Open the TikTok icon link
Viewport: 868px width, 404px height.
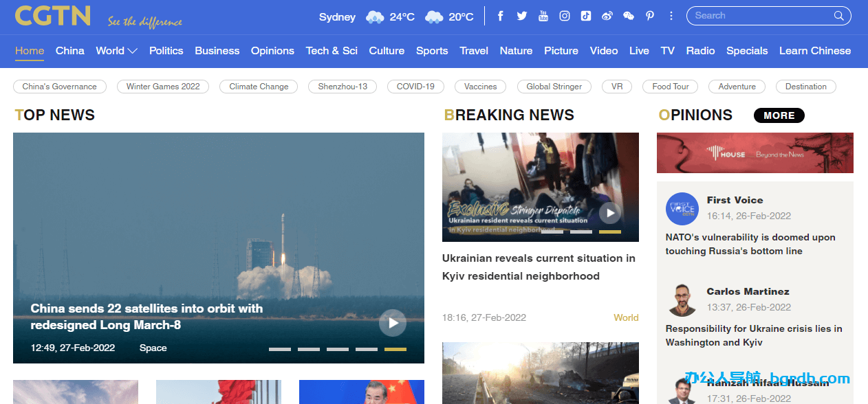[586, 16]
